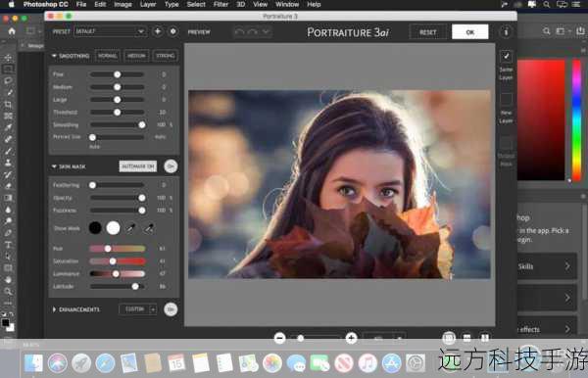The image size is (588, 378).
Task: Open preset manager gear icon
Action: [172, 31]
